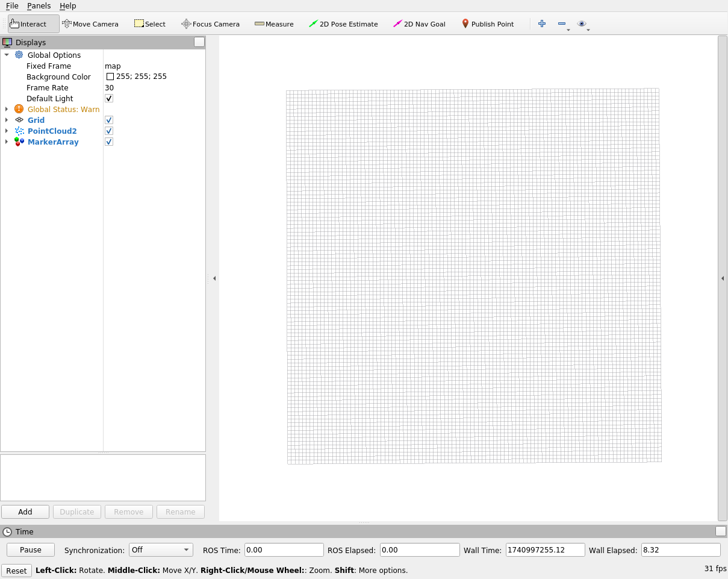
Task: Activate the Publish Point tool
Action: [488, 24]
